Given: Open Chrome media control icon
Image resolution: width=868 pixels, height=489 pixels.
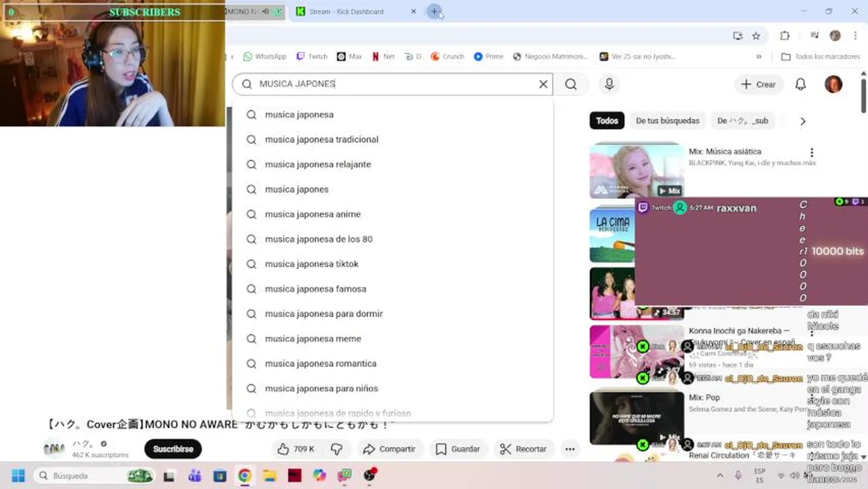Looking at the screenshot, I should pyautogui.click(x=814, y=36).
